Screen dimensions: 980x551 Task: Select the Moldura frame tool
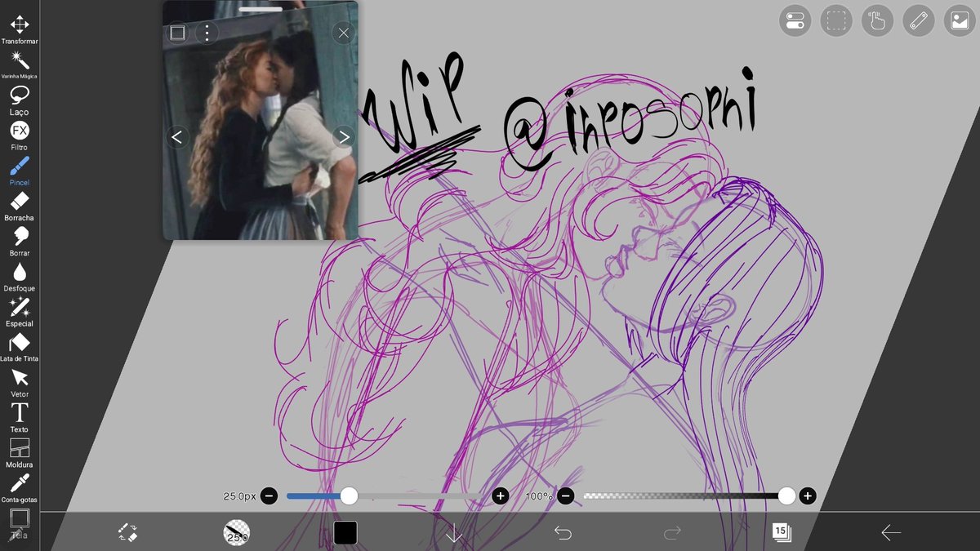(x=20, y=452)
